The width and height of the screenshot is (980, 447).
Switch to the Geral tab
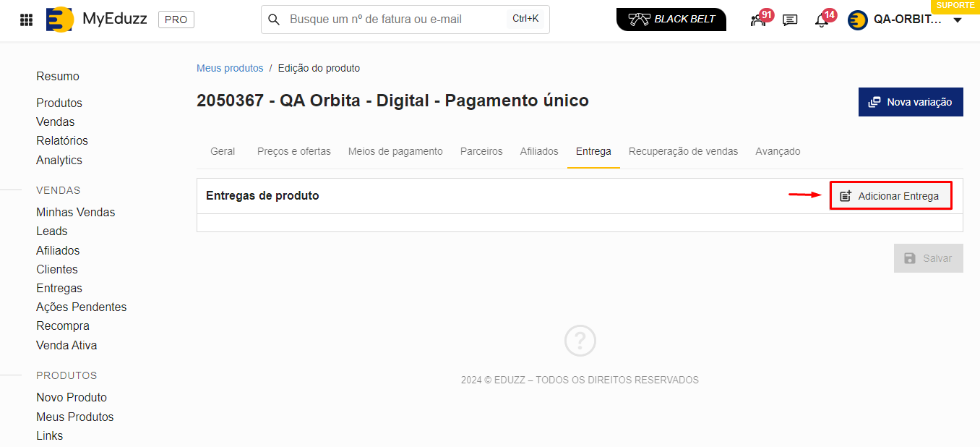coord(223,151)
